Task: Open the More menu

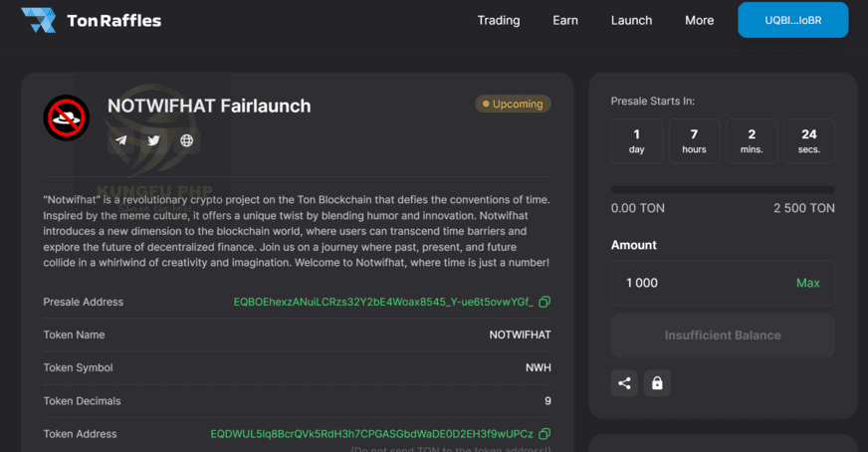Action: click(x=699, y=21)
